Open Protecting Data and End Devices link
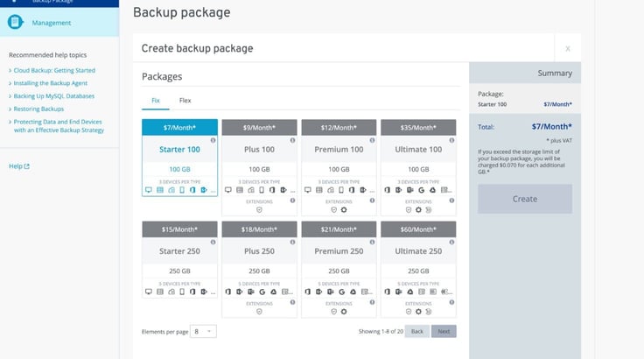 [x=59, y=126]
